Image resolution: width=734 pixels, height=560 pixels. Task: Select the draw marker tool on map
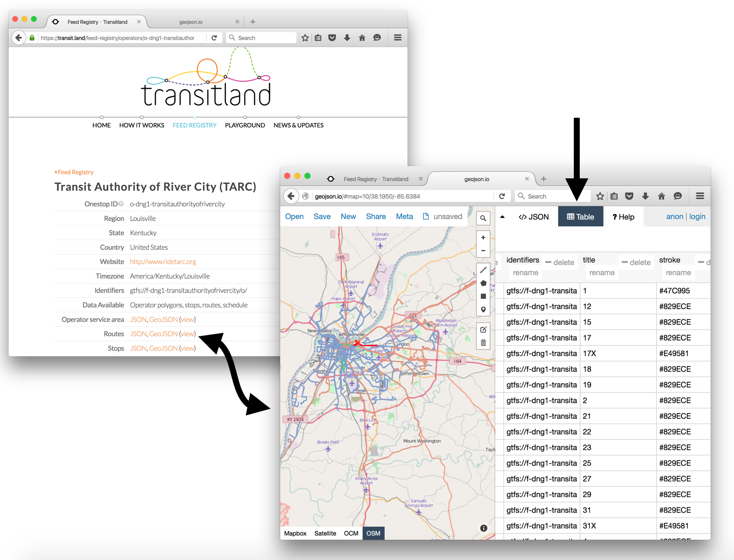pyautogui.click(x=483, y=310)
